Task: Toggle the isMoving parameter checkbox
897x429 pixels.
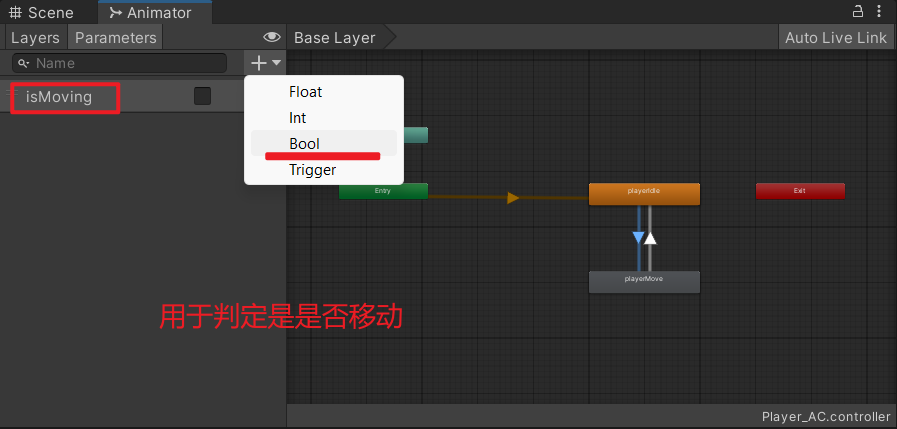Action: (202, 96)
